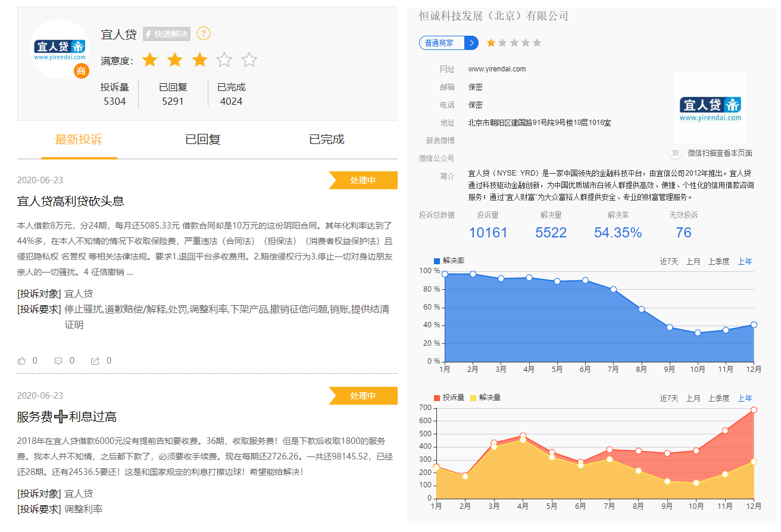Image resolution: width=781 pixels, height=532 pixels.
Task: Click the 无效投诉 value 76
Action: [x=684, y=233]
